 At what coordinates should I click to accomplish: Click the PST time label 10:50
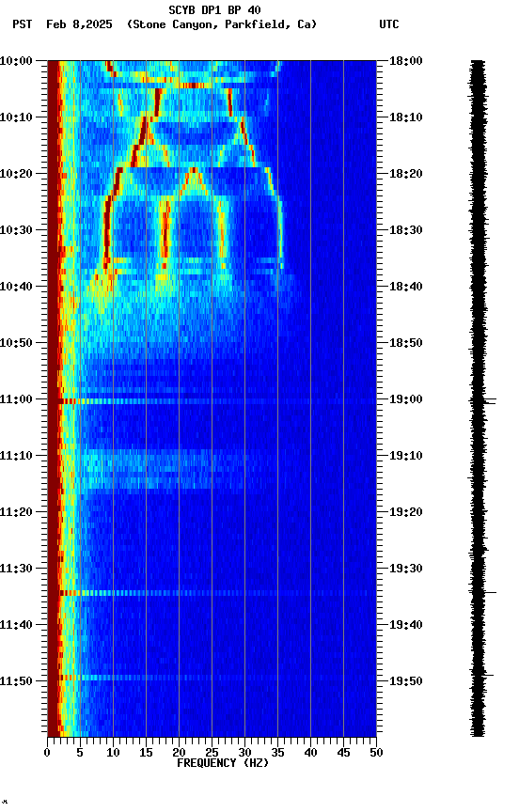pyautogui.click(x=16, y=343)
